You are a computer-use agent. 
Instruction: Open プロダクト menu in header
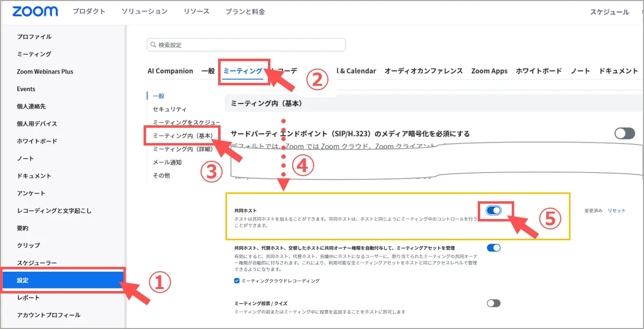[x=89, y=11]
